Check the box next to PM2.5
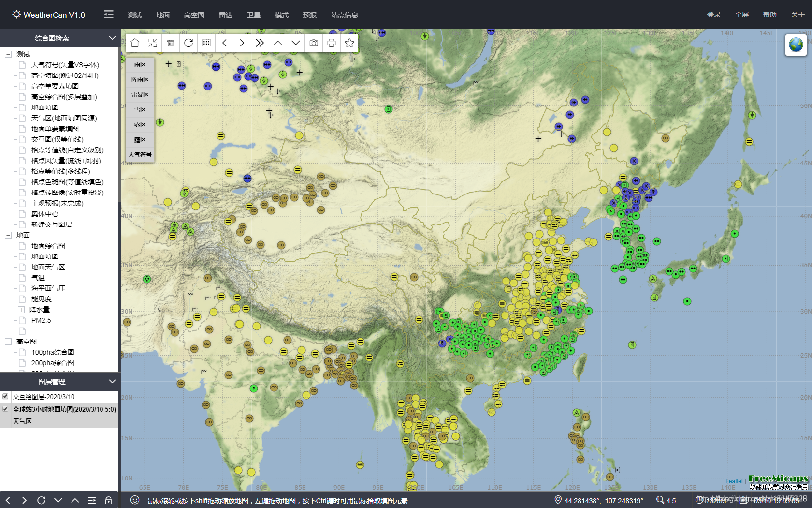 (x=22, y=320)
